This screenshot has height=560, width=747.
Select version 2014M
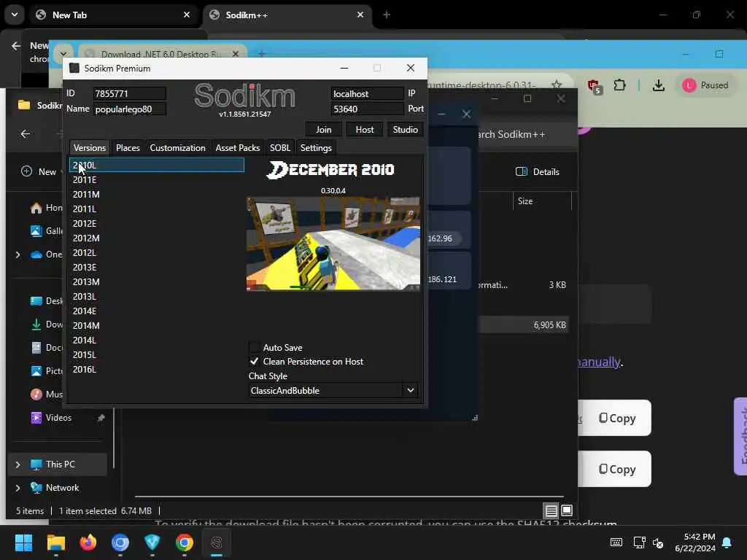point(157,326)
